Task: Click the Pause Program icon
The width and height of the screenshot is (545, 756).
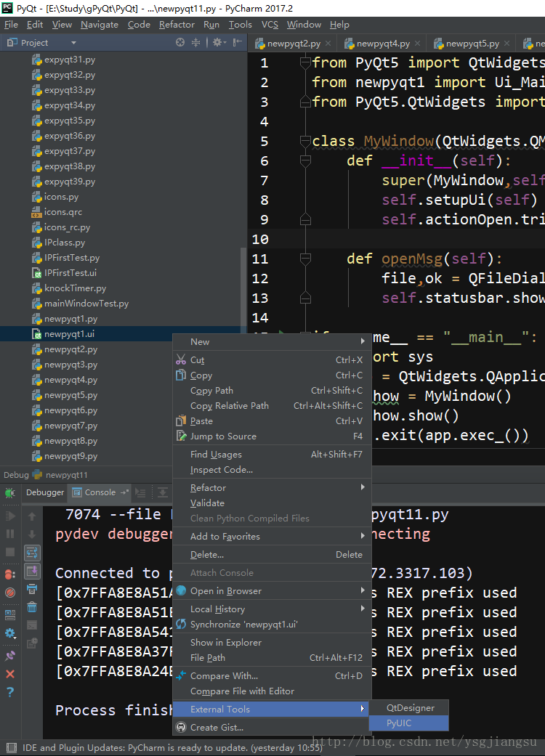Action: point(9,534)
